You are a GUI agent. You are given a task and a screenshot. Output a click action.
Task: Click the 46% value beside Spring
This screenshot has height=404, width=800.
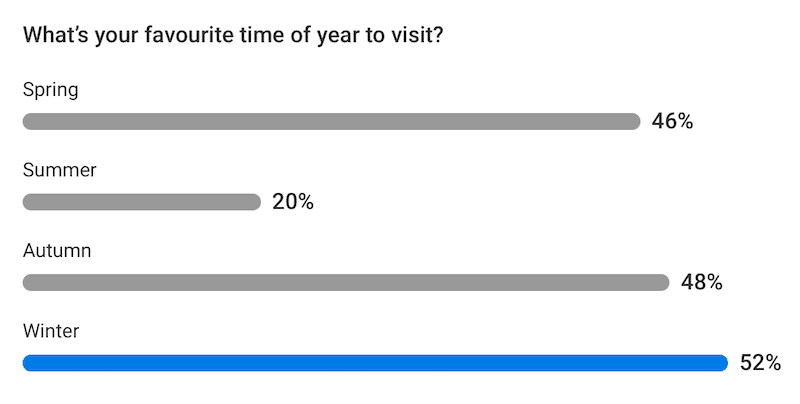672,122
